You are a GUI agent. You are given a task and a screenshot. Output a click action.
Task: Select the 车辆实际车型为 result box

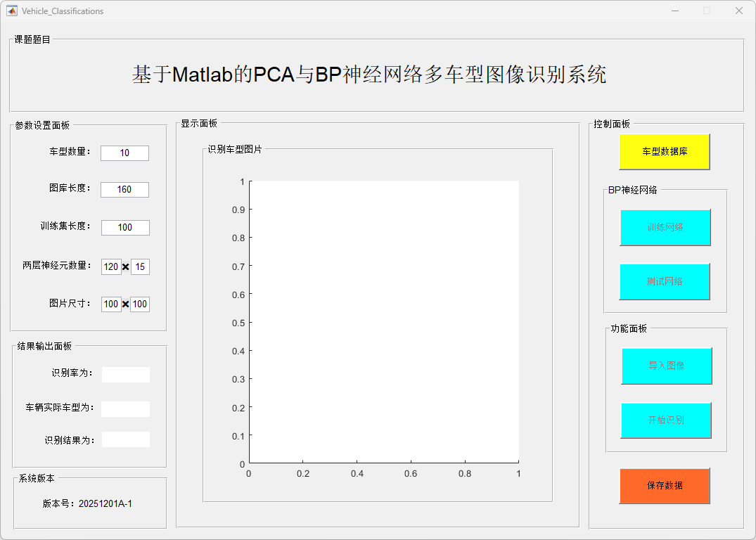(x=125, y=409)
